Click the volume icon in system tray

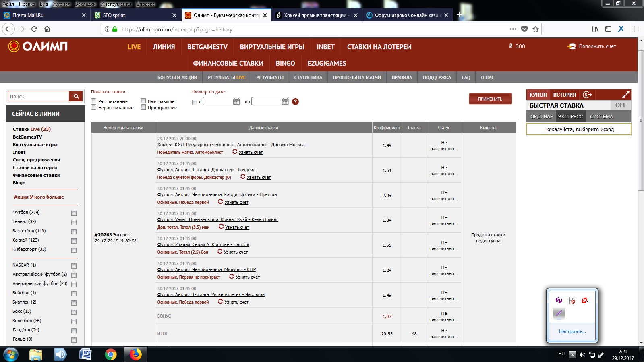(582, 355)
